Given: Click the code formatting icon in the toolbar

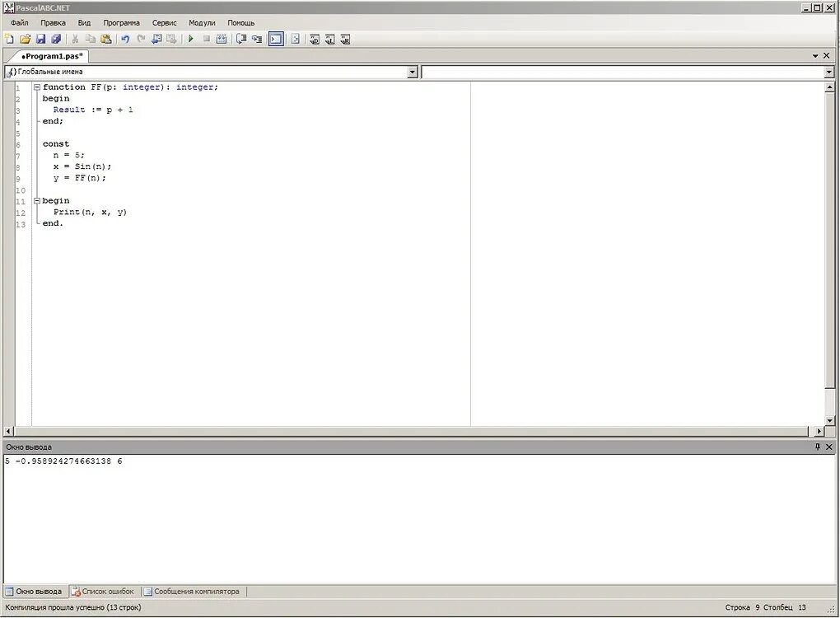Looking at the screenshot, I should (x=295, y=39).
